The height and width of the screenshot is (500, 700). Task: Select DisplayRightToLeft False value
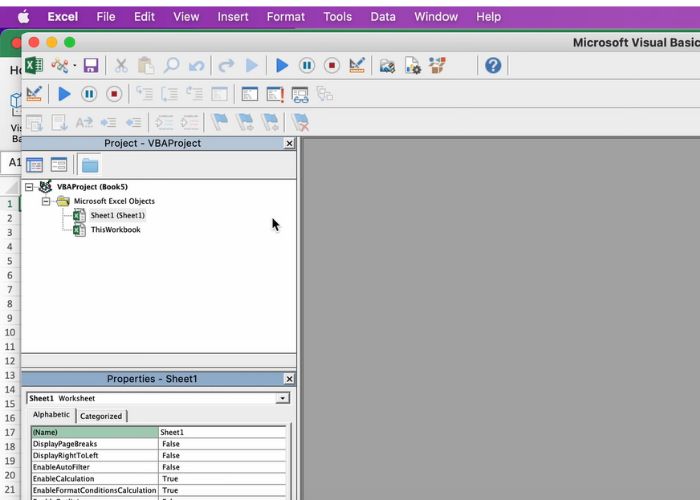pos(222,455)
